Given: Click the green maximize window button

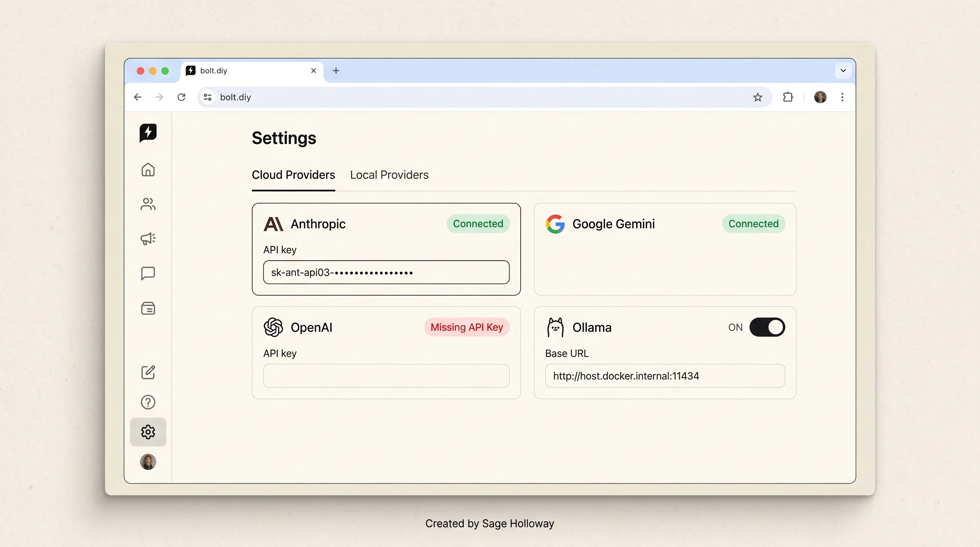Looking at the screenshot, I should tap(165, 71).
